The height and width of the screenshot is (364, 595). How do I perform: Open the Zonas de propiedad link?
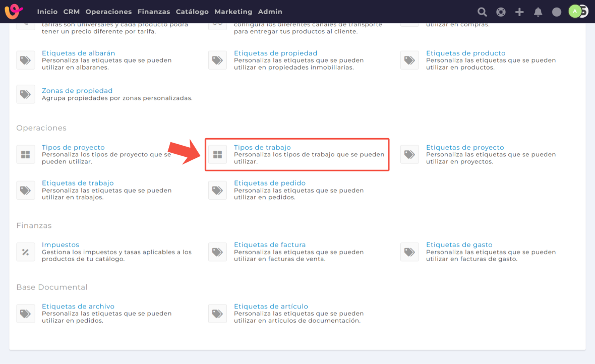[x=77, y=91]
